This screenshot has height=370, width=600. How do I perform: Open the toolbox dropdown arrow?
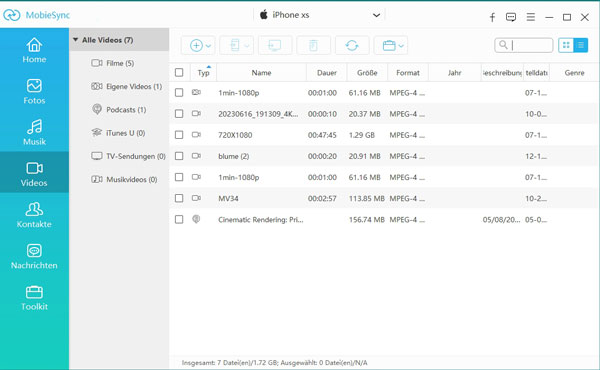(401, 46)
